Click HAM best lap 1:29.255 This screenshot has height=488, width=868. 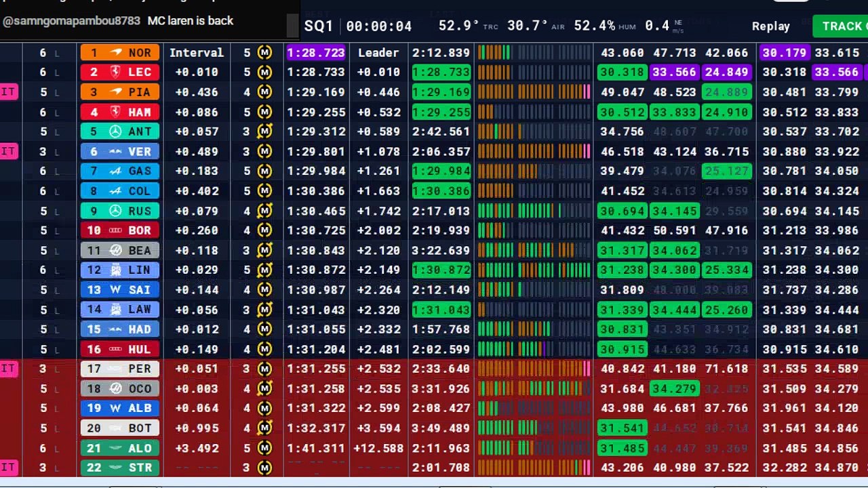pyautogui.click(x=316, y=112)
